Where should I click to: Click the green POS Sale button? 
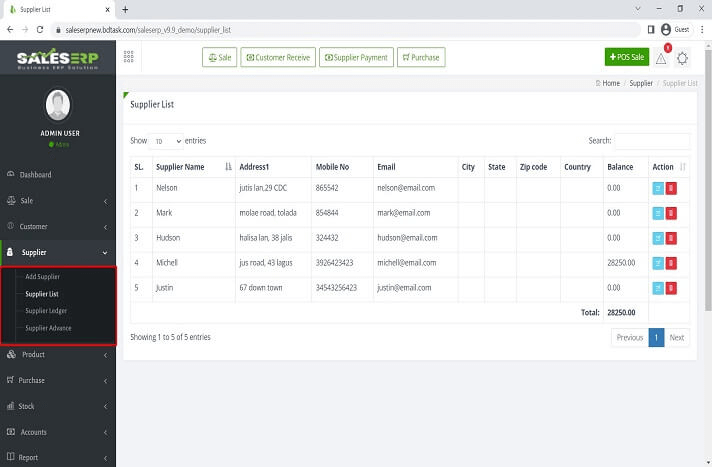[626, 58]
